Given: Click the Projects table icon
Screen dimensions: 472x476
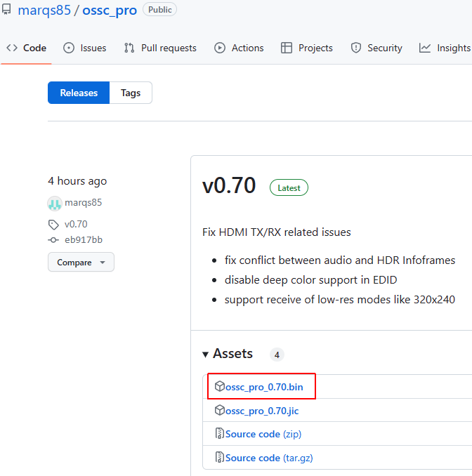Looking at the screenshot, I should 287,48.
